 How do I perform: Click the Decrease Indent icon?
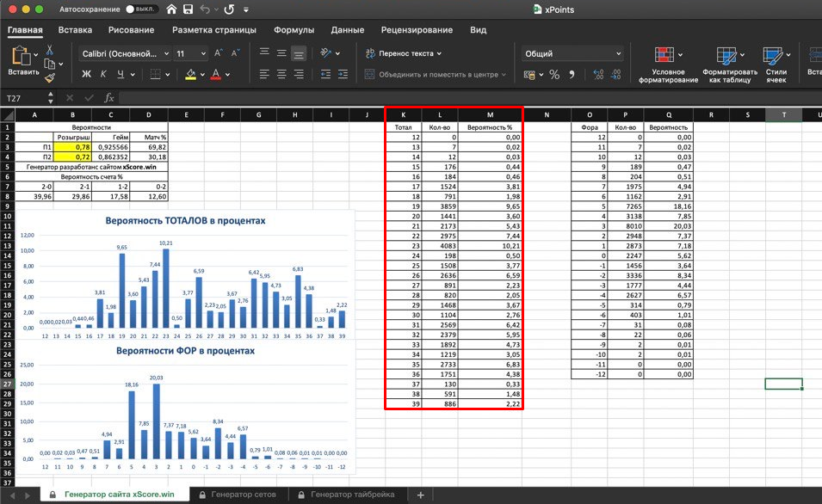click(325, 74)
